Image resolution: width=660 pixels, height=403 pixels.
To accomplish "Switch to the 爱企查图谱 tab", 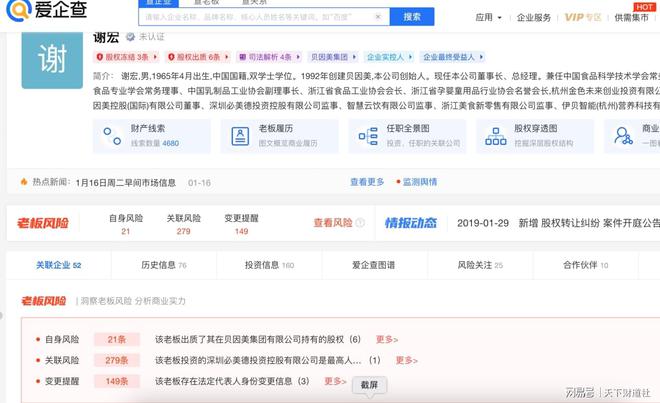I will coord(374,265).
